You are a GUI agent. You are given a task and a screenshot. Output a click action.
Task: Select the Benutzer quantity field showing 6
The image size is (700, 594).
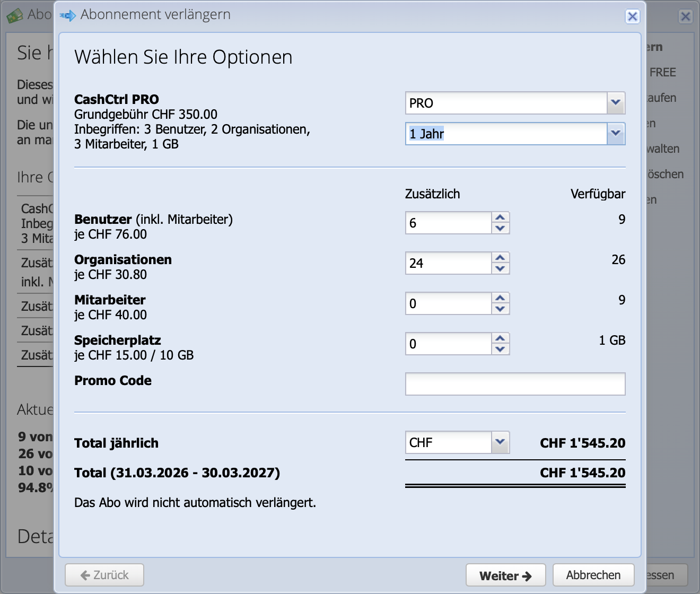tap(448, 223)
